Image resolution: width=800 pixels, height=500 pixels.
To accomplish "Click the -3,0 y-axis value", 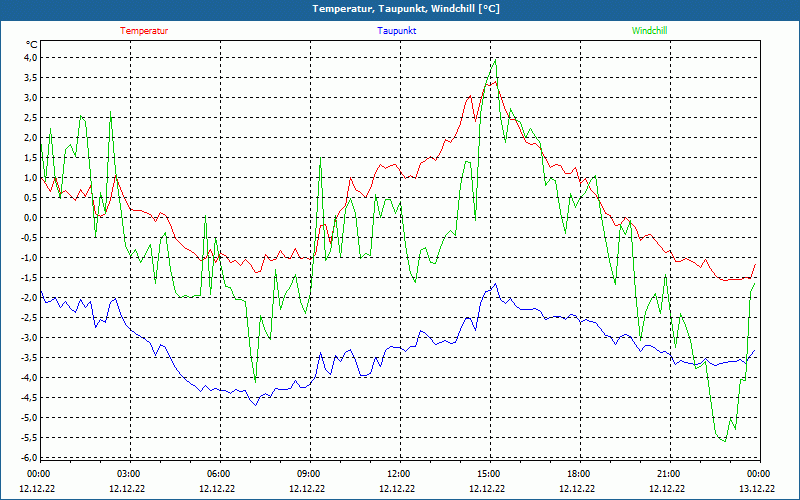I will 29,337.
